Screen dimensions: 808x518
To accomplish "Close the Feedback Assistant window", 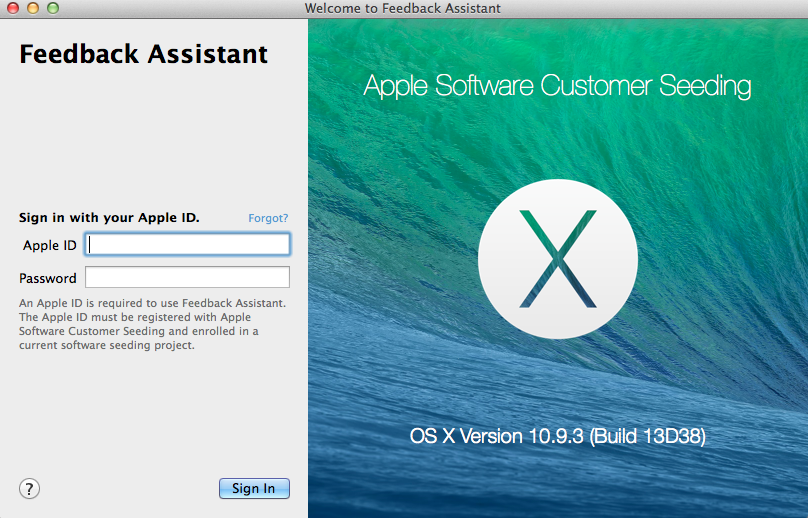I will (13, 8).
